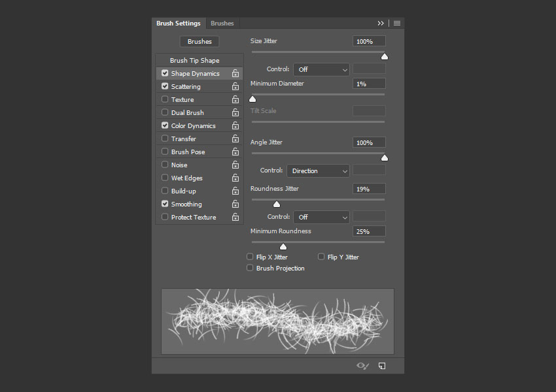The image size is (556, 392).
Task: Enable the Brush Pose checkbox
Action: click(x=165, y=152)
